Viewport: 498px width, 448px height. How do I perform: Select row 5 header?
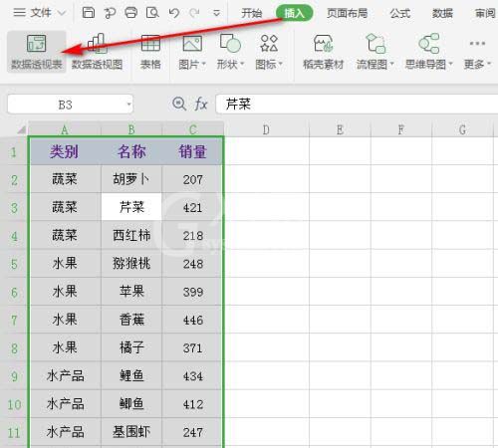click(x=14, y=264)
